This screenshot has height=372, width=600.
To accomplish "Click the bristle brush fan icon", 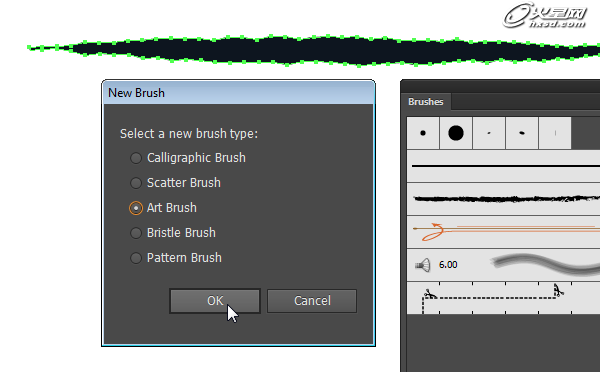I will (x=423, y=265).
